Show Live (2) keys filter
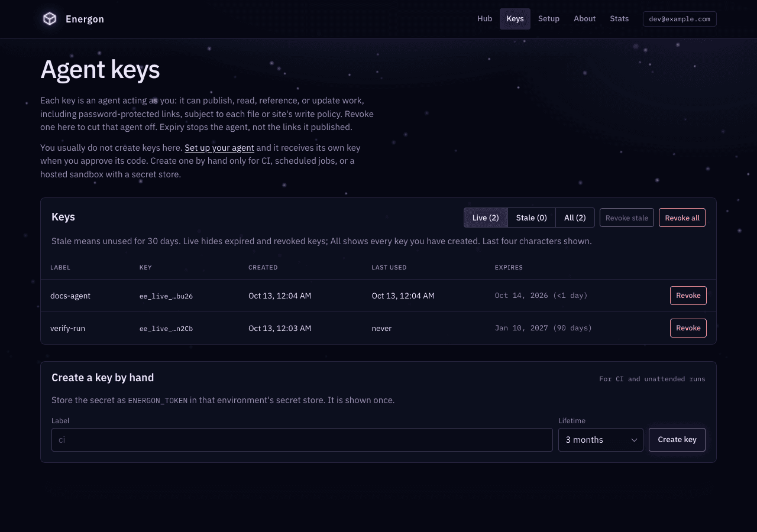 point(486,218)
